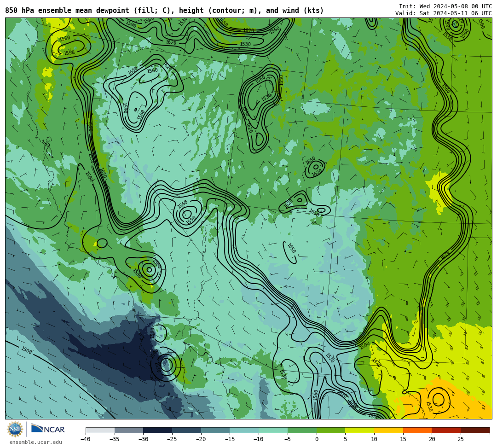Click the -40 to -35 color swatch in the colorbar

[x=100, y=430]
